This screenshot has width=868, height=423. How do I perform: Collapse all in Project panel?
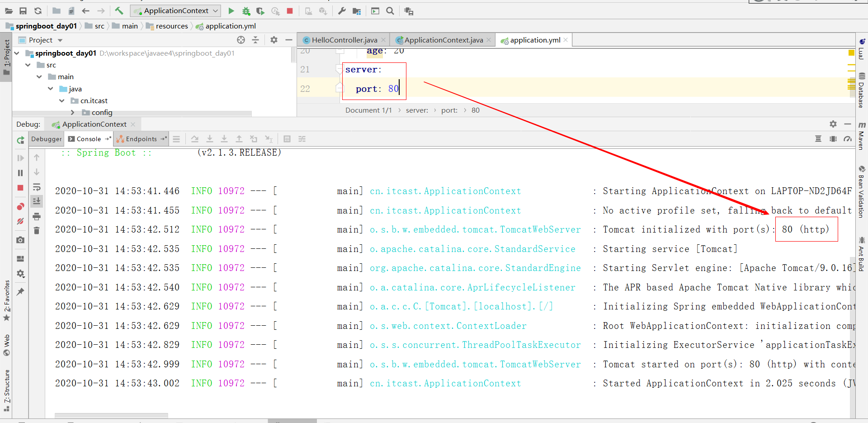(255, 40)
